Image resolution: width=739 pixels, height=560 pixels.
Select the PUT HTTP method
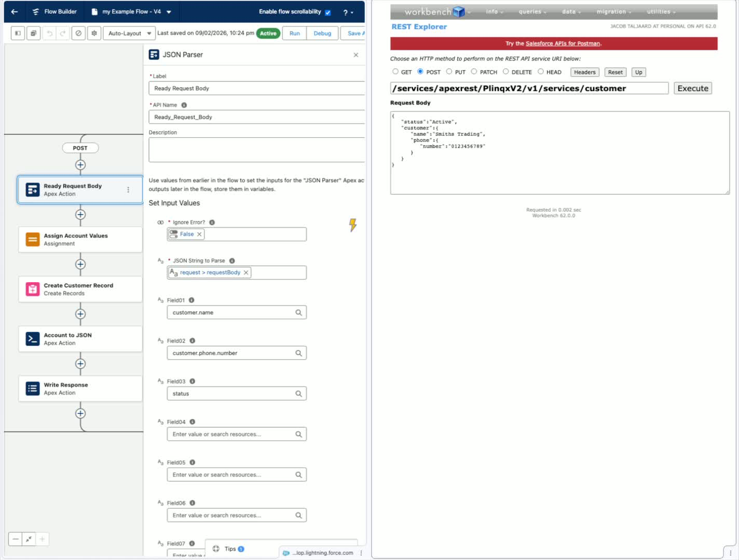(449, 72)
